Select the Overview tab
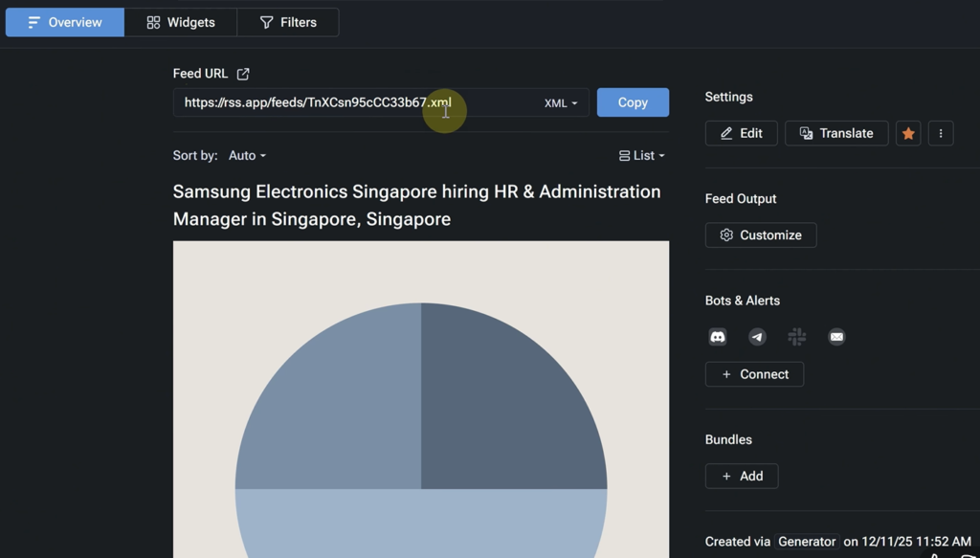Screen dimensions: 980x558 (65, 22)
